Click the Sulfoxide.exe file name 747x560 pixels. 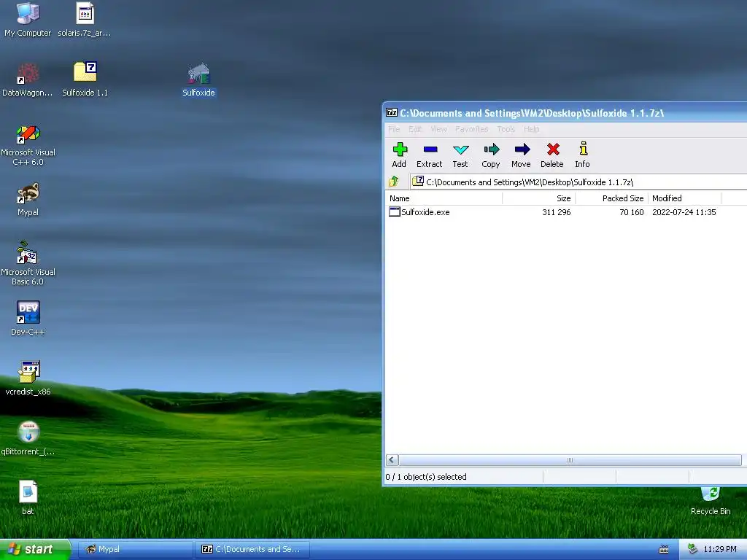(x=425, y=212)
